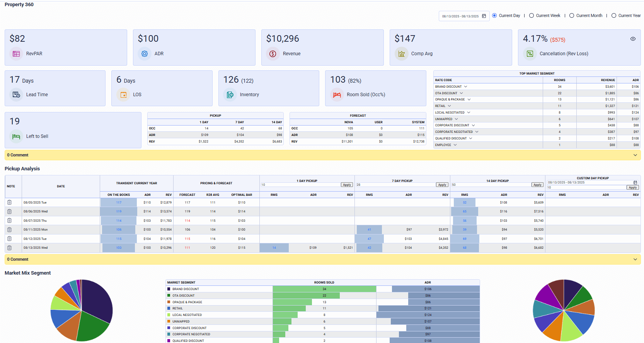The width and height of the screenshot is (644, 343).
Task: Apply the Custom Day Pickup value
Action: [632, 188]
